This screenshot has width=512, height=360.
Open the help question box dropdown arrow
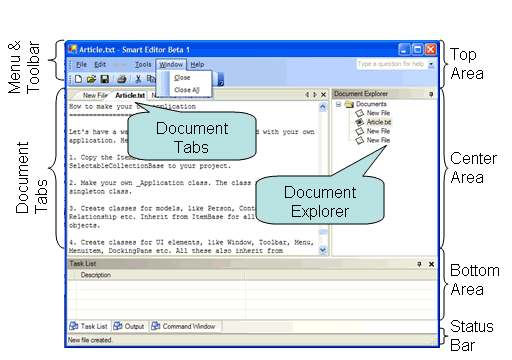click(431, 64)
